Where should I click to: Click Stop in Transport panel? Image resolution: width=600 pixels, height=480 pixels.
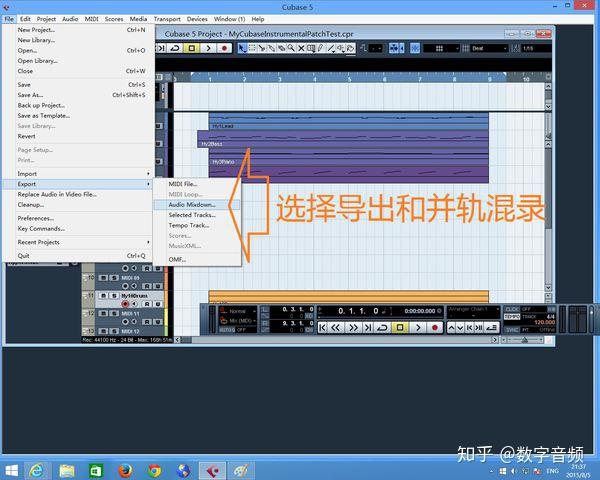coord(400,327)
